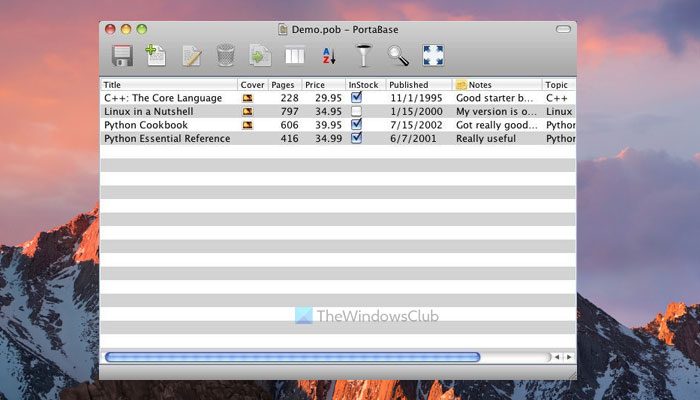
Task: Open the column view selector icon
Action: click(x=295, y=56)
